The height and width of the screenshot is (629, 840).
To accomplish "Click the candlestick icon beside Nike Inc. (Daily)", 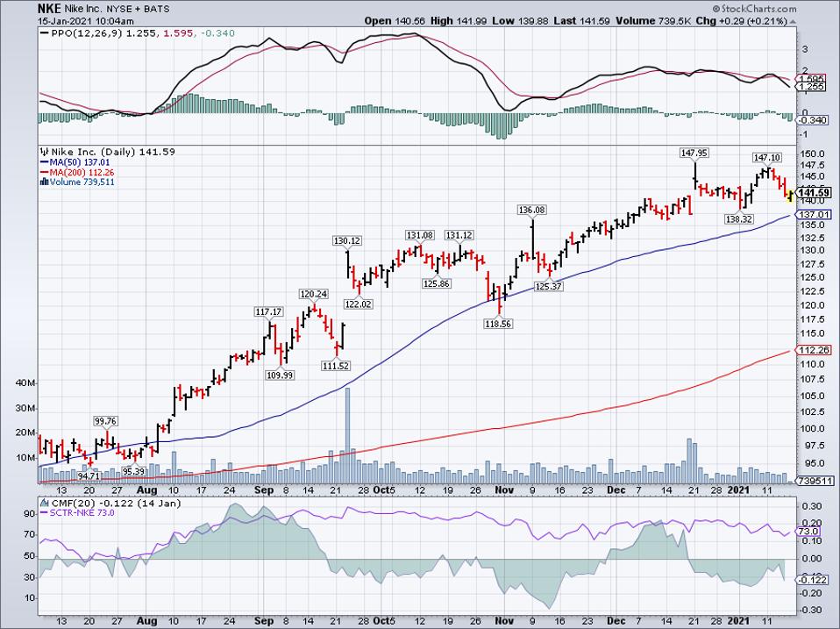I will click(x=45, y=152).
